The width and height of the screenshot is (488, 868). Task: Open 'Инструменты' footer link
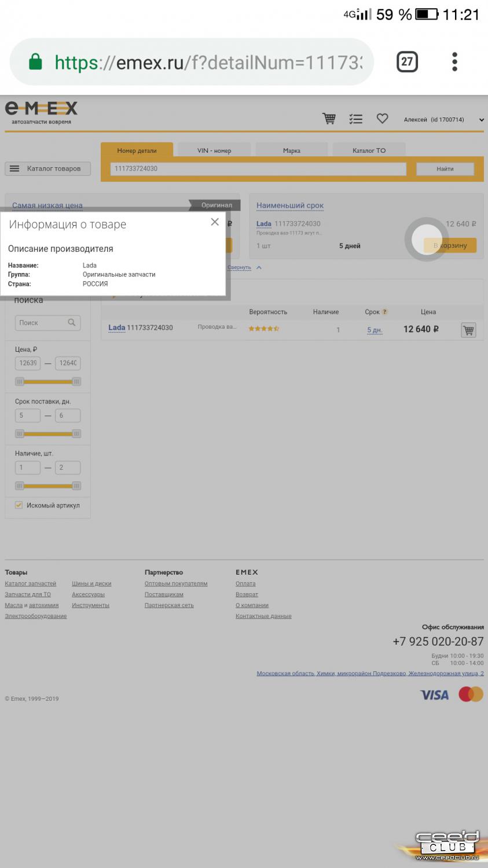pos(90,605)
